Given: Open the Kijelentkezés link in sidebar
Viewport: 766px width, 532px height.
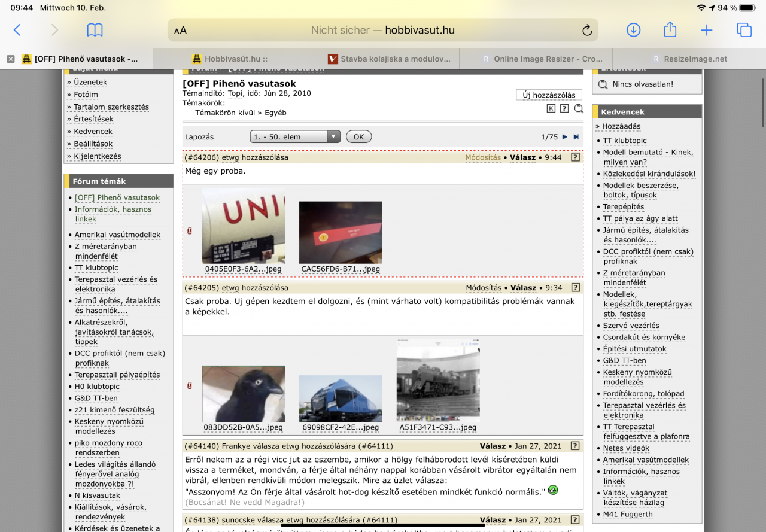Looking at the screenshot, I should 97,156.
